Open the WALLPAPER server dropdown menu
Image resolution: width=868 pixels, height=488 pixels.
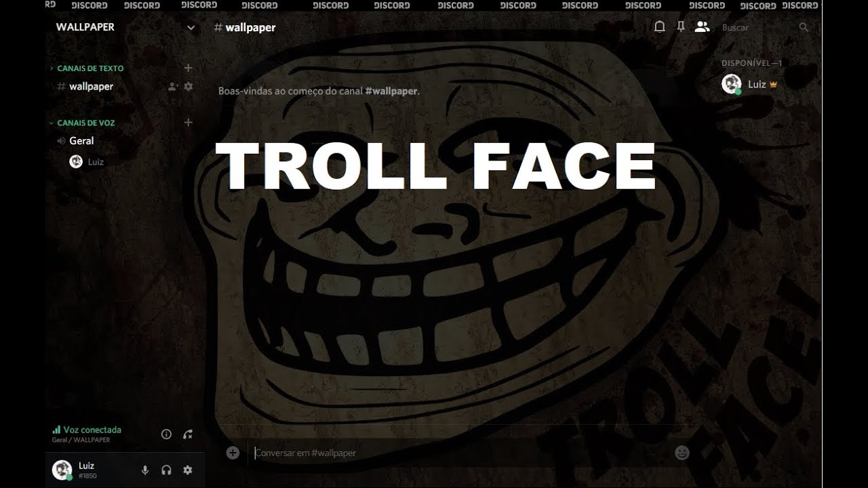pos(191,28)
